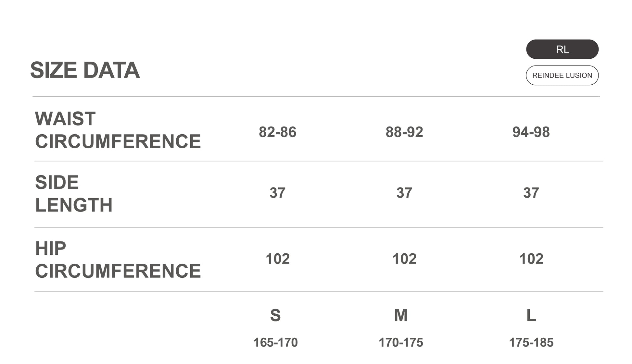
Task: Click the 82-86 waist value
Action: [x=277, y=132]
